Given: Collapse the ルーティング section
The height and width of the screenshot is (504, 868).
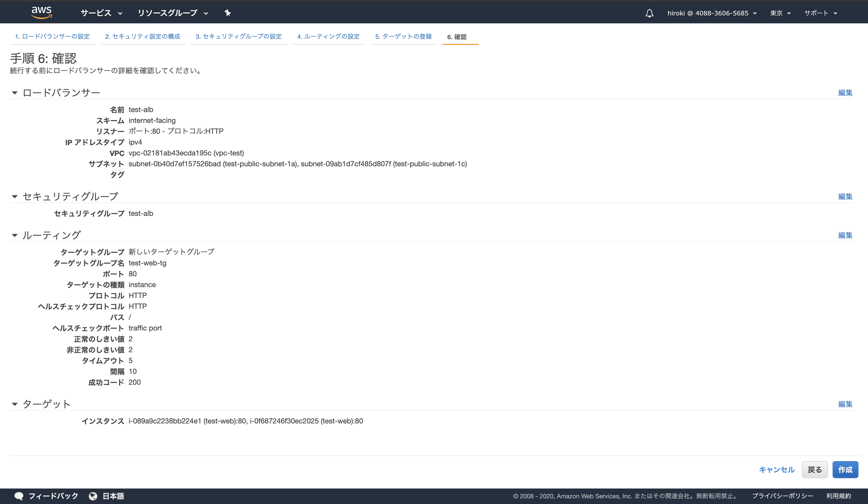Looking at the screenshot, I should [x=14, y=235].
